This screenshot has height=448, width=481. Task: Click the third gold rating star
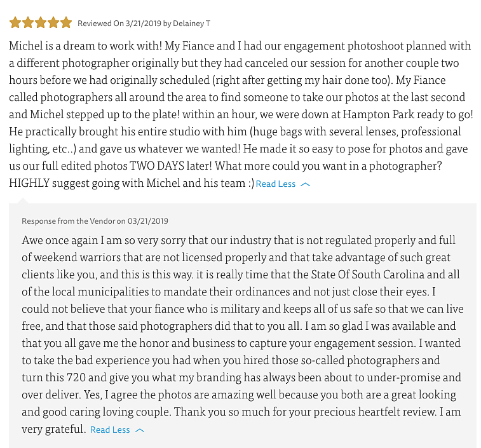pyautogui.click(x=41, y=23)
